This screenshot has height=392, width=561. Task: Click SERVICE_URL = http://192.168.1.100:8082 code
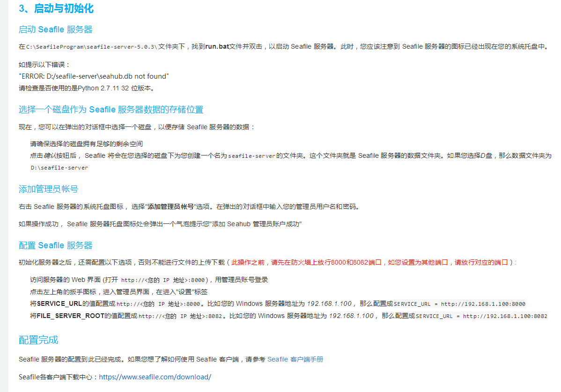click(481, 316)
